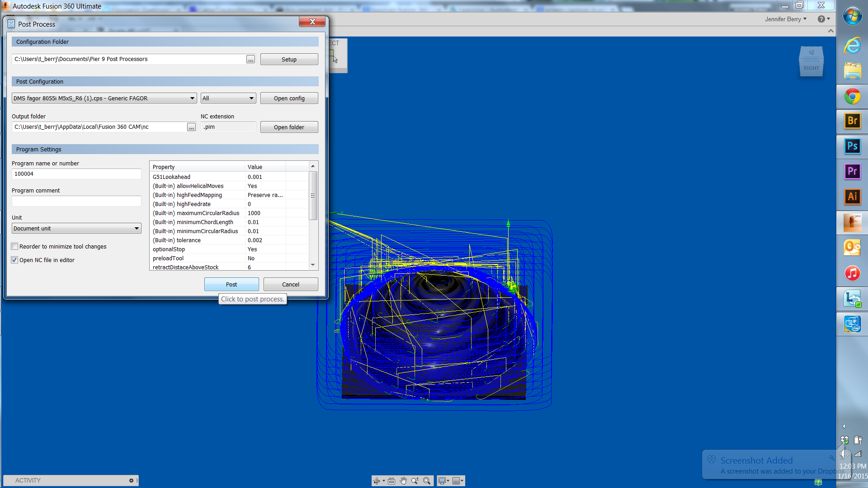Image resolution: width=868 pixels, height=488 pixels.
Task: Collapse the toolbar with the up chevron
Action: coord(830,31)
